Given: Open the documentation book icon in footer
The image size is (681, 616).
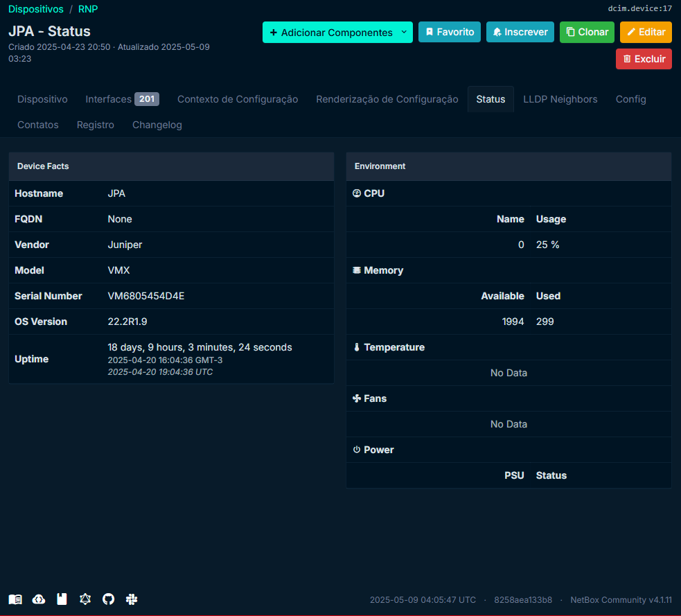Looking at the screenshot, I should tap(15, 599).
